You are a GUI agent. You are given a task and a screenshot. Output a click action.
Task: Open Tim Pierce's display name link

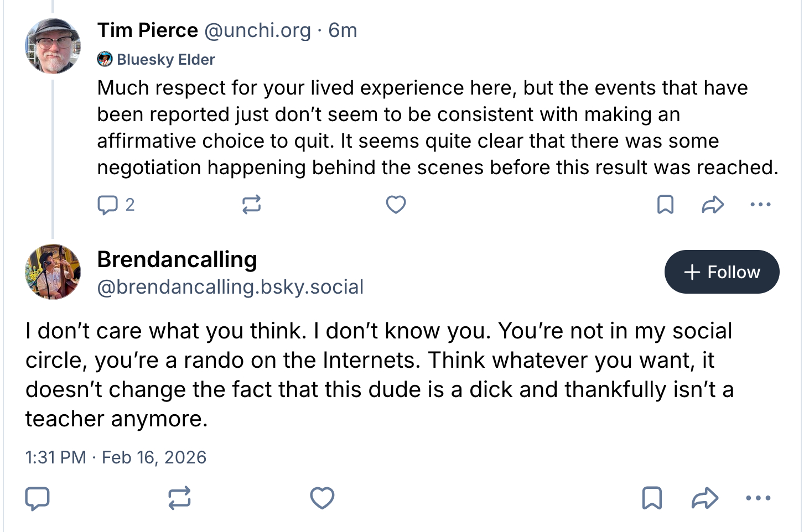click(x=148, y=30)
